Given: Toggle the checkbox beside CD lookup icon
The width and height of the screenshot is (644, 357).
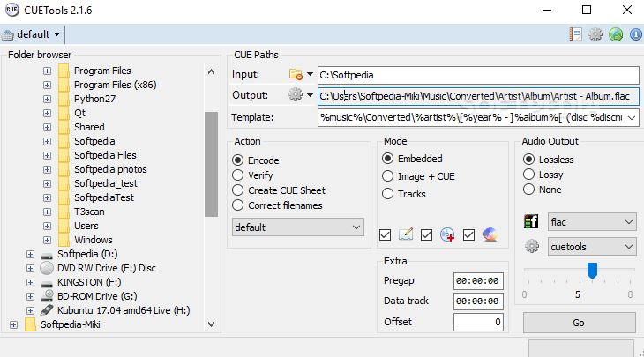Looking at the screenshot, I should pyautogui.click(x=426, y=234).
